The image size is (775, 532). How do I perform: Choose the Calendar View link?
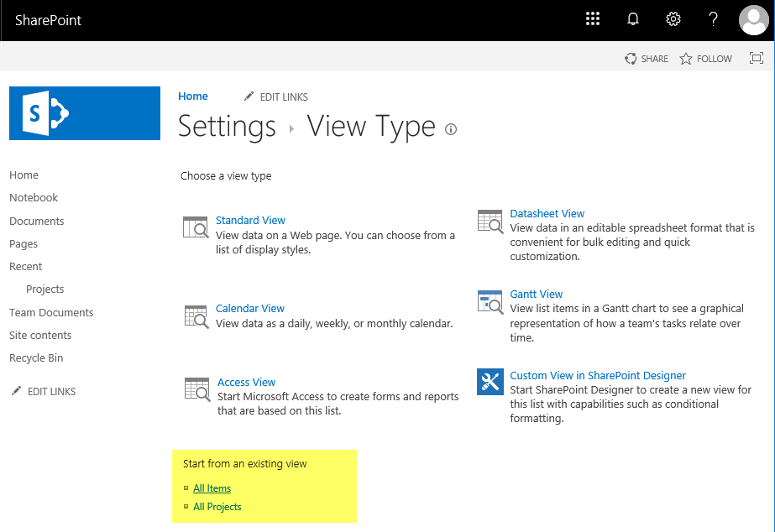[250, 308]
